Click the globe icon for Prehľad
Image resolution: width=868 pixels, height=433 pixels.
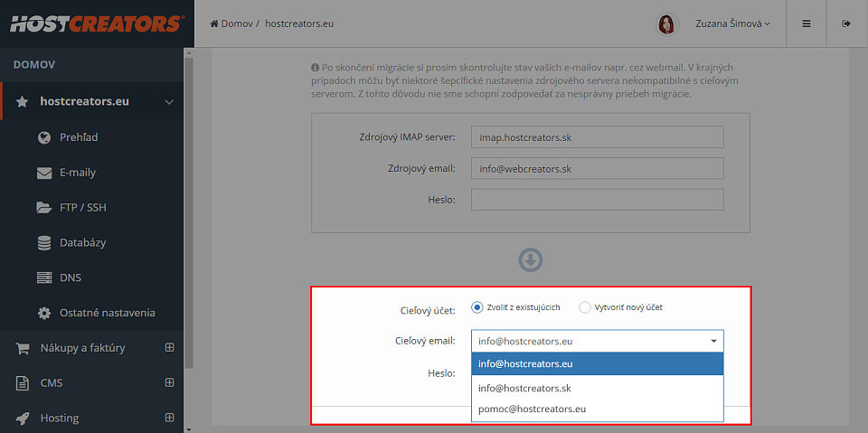(x=44, y=137)
